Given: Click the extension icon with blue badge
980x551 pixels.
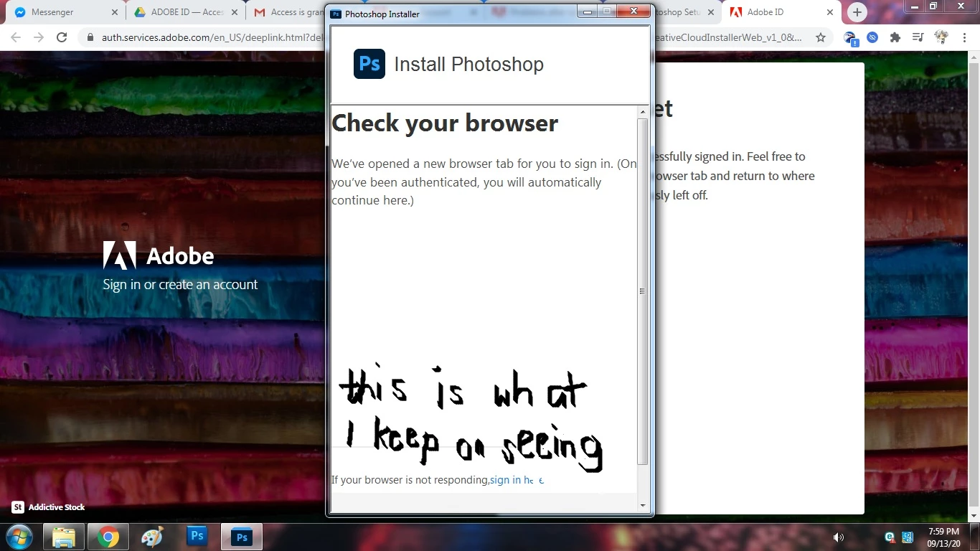Looking at the screenshot, I should (851, 38).
